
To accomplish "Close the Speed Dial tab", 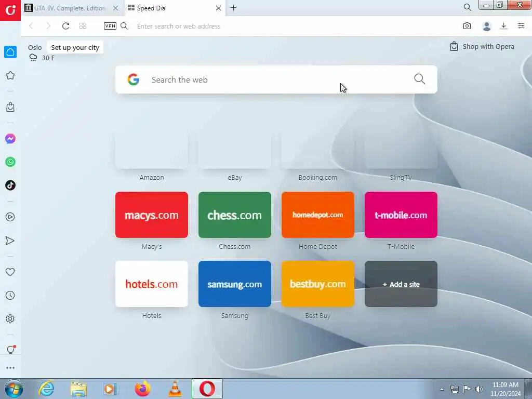I will click(x=219, y=8).
